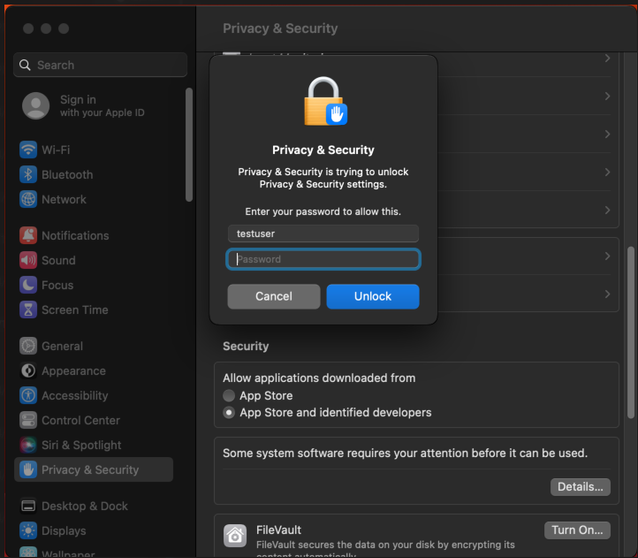Open Control Center in the sidebar
The image size is (638, 558).
pyautogui.click(x=80, y=421)
